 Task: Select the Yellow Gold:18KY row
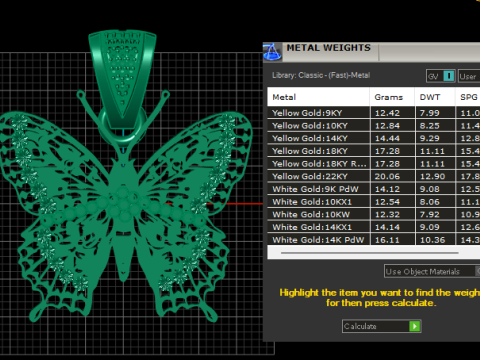pos(374,151)
